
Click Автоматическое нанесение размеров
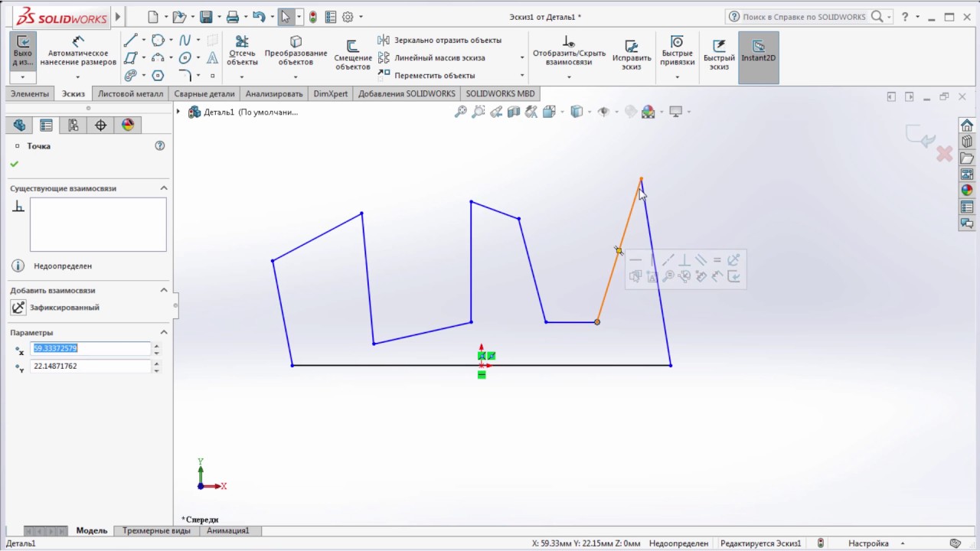(78, 51)
